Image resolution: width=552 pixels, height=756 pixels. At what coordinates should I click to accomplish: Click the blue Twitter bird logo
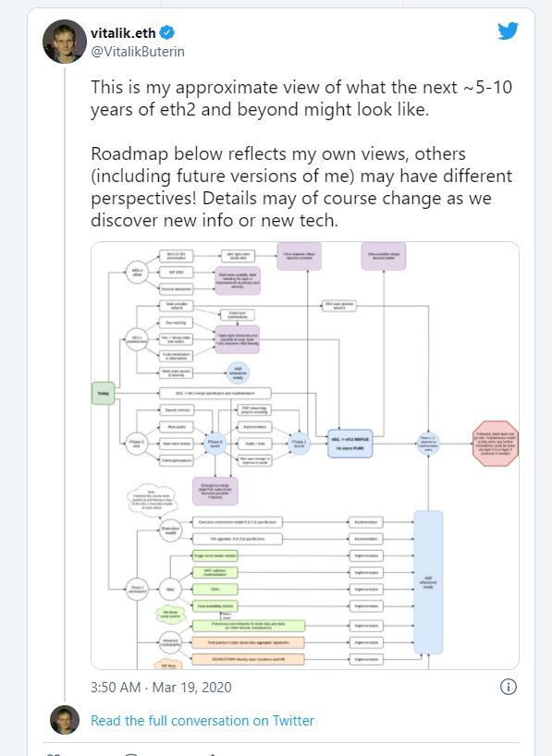(x=509, y=30)
